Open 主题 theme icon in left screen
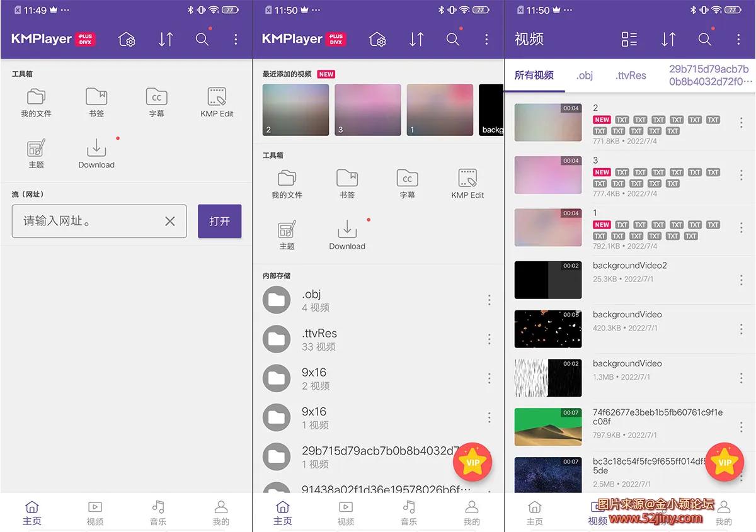Screen dimensions: 756x532 tap(36, 153)
